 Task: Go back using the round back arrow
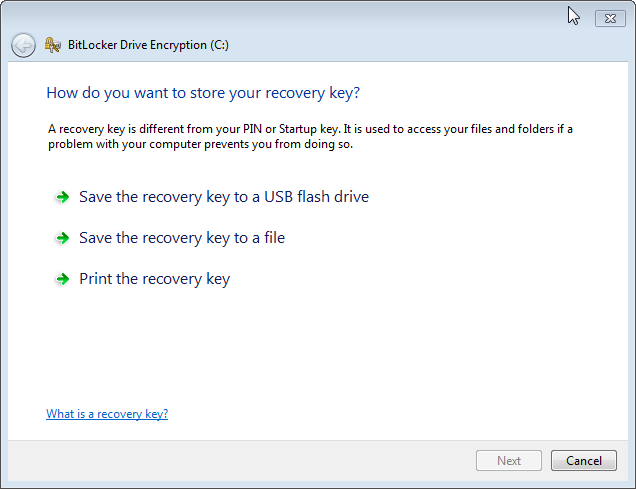(x=23, y=45)
